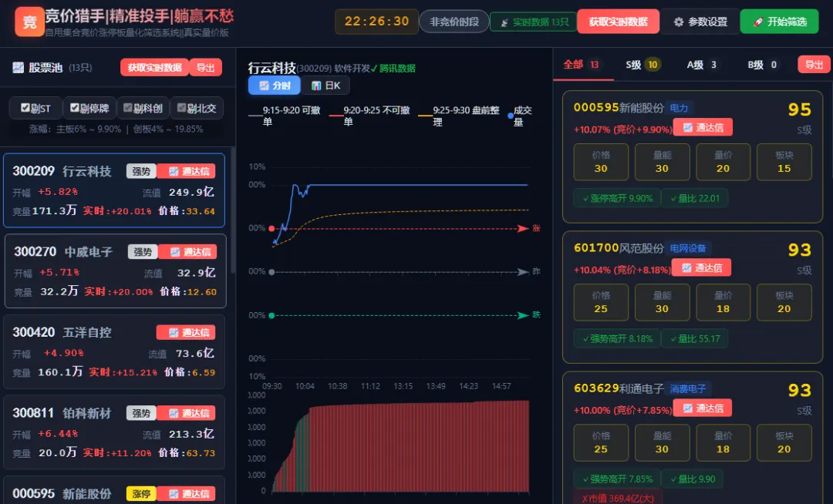The image size is (833, 504).
Task: Open 通达信 for 300420 五洋自控
Action: click(186, 333)
